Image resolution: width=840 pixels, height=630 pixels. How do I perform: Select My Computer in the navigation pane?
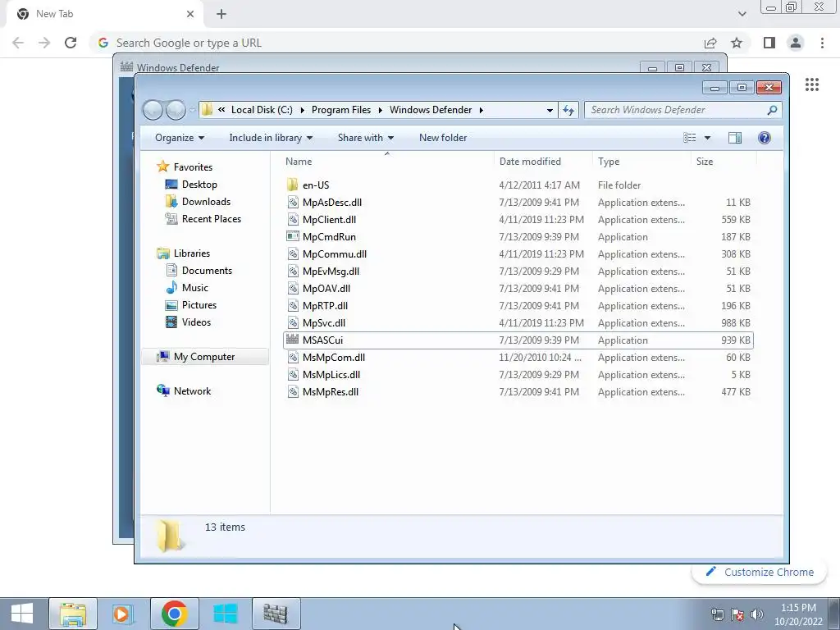point(205,357)
